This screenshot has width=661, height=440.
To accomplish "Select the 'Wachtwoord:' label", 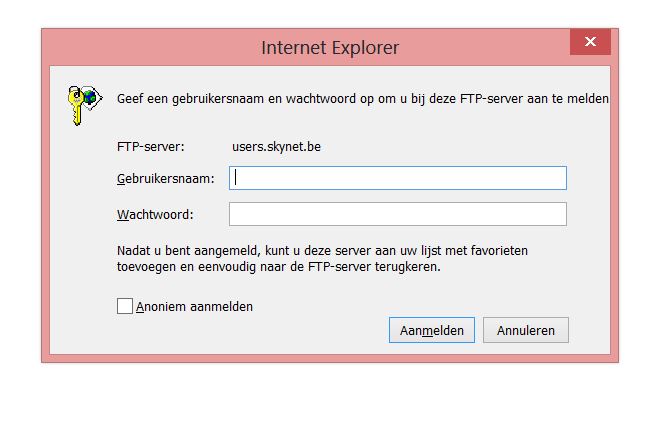I will (155, 214).
